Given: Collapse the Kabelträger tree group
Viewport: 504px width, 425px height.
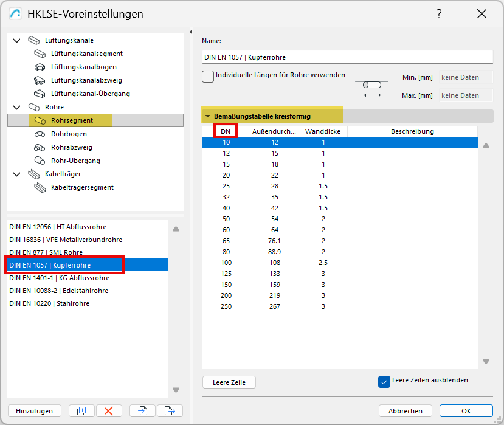Looking at the screenshot, I should [x=16, y=174].
